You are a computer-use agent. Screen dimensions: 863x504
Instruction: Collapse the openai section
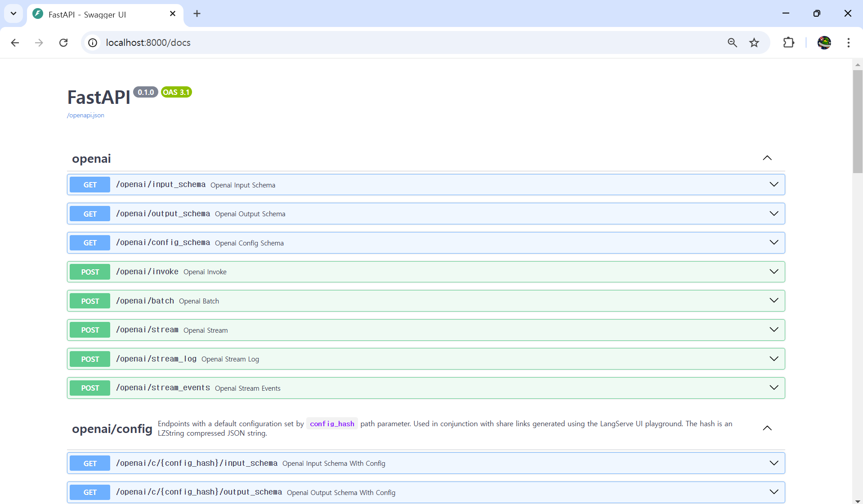click(x=767, y=158)
